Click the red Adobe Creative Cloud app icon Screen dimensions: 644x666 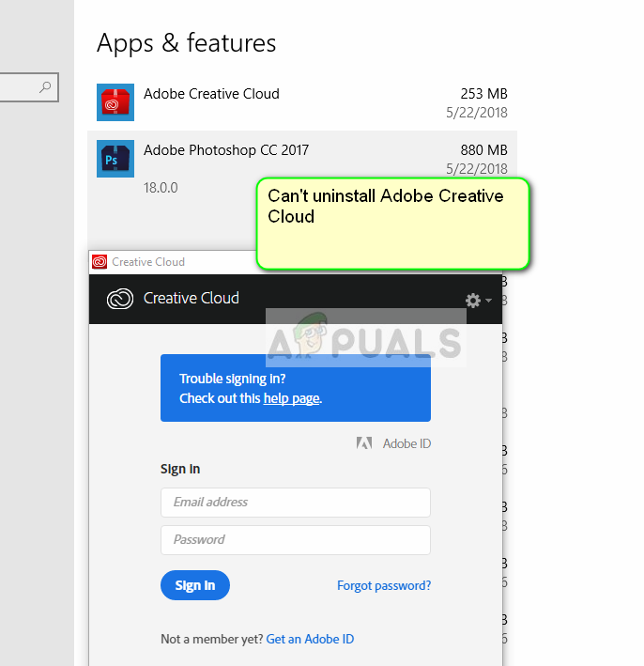tap(115, 102)
